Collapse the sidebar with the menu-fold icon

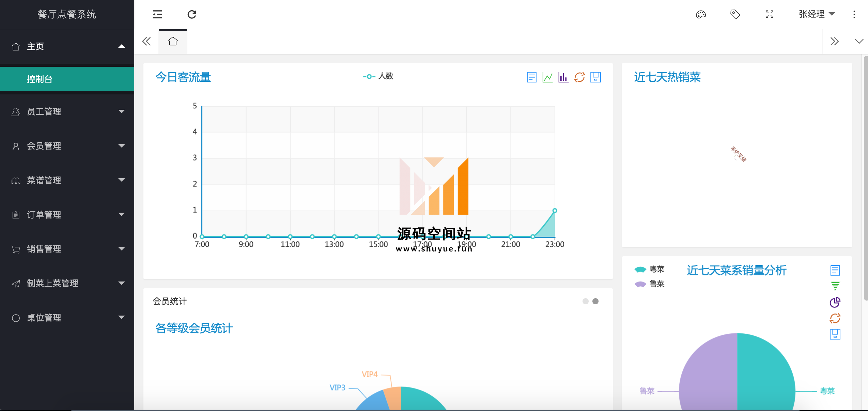click(157, 14)
